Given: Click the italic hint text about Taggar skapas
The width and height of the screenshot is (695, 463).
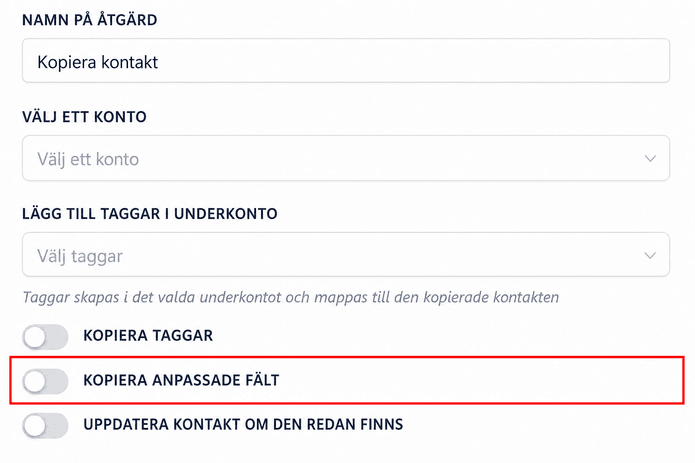Looking at the screenshot, I should [291, 297].
